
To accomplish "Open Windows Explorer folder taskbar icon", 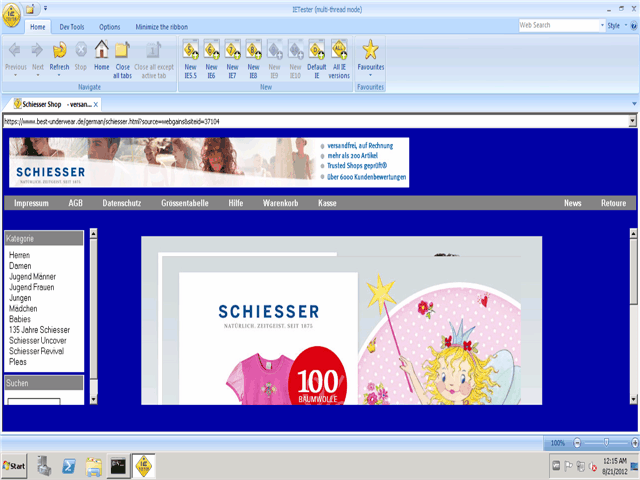I will 93,466.
